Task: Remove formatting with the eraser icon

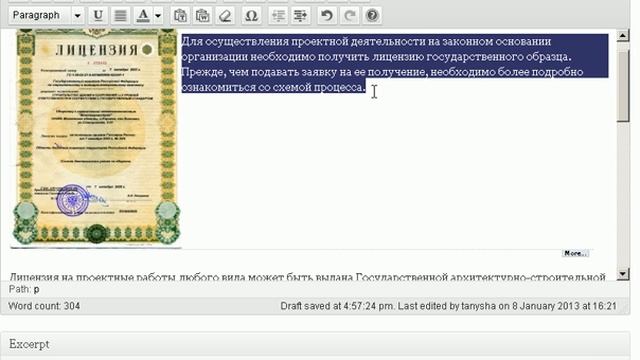Action: (x=225, y=16)
